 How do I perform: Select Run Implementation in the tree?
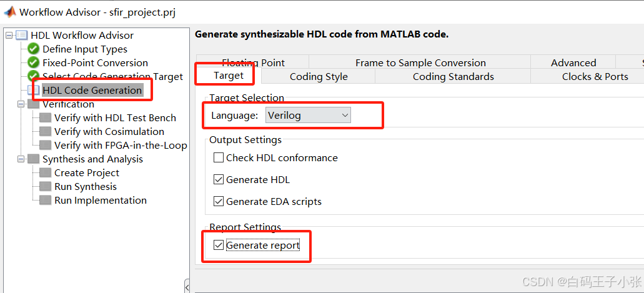click(x=100, y=200)
